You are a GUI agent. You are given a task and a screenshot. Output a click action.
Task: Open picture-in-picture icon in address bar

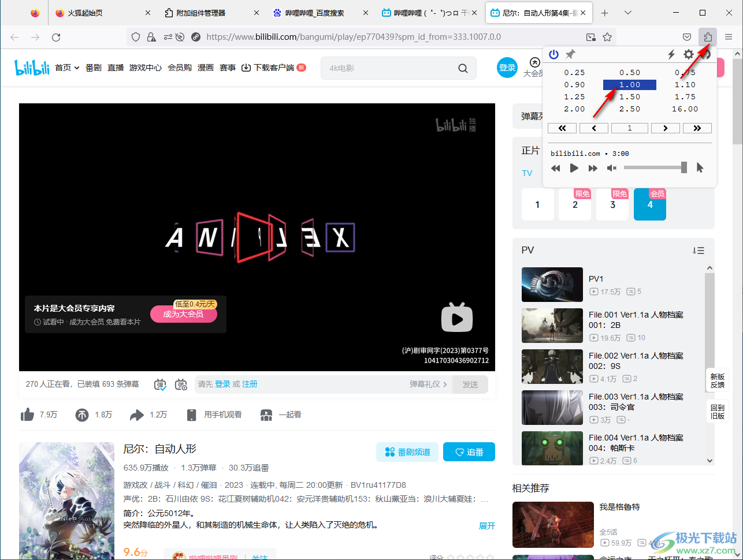pyautogui.click(x=590, y=37)
